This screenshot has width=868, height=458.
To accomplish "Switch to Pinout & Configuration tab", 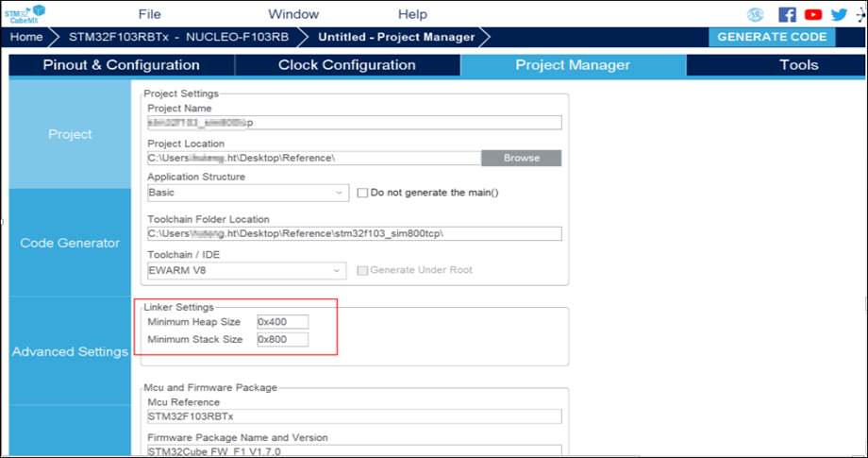I will point(121,65).
